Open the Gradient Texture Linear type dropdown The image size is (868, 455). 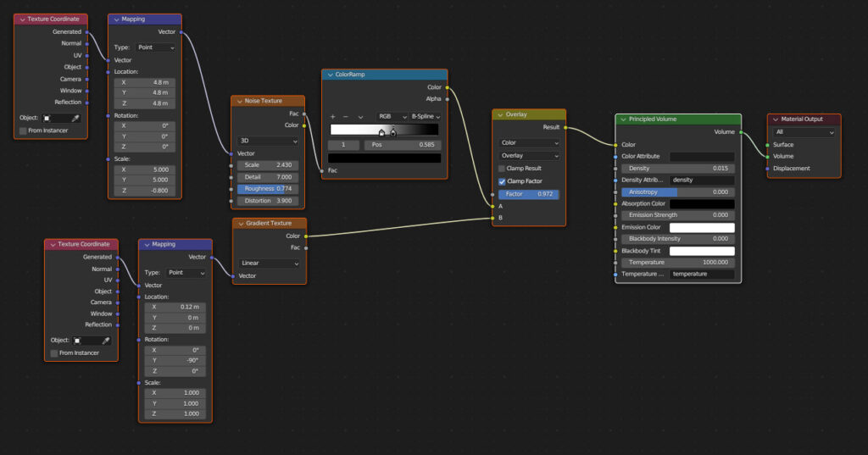269,264
